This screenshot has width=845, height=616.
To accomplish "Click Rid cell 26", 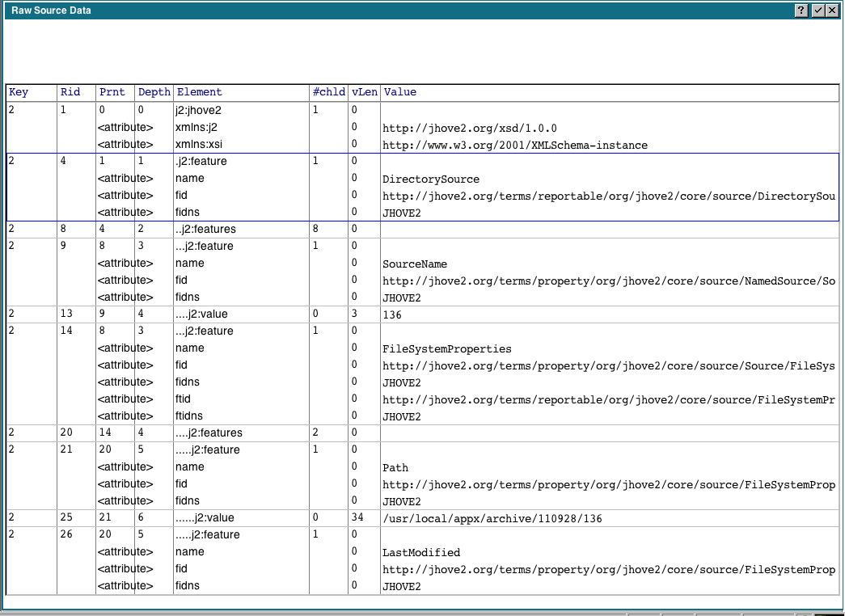I will pos(66,534).
